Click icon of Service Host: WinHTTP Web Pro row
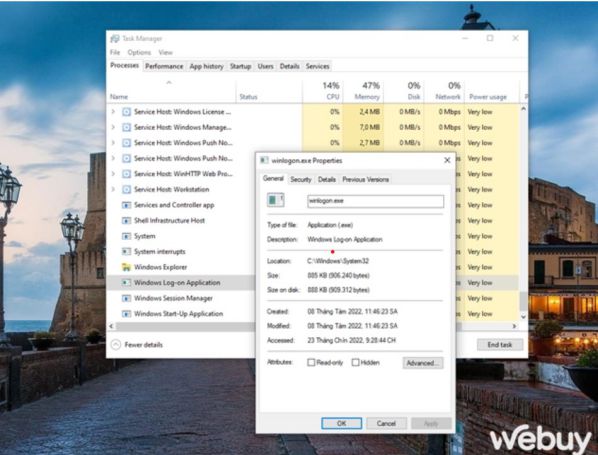This screenshot has height=455, width=598. tap(126, 174)
